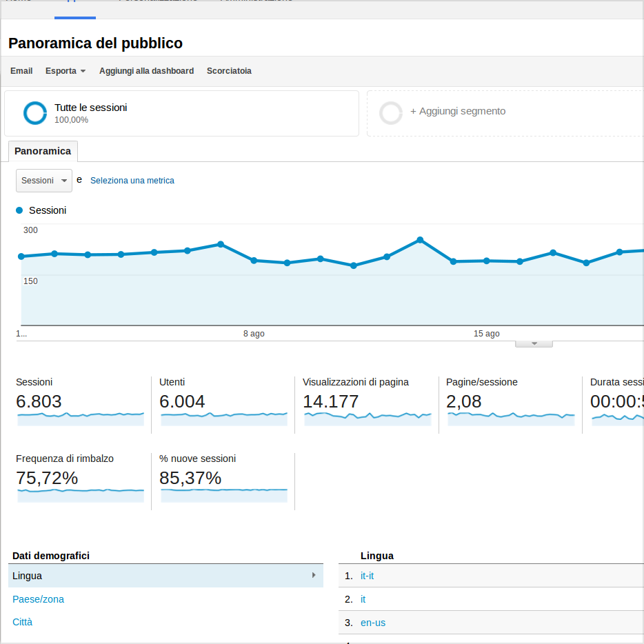The width and height of the screenshot is (644, 644).
Task: Click the 8 ago axis label
Action: [x=254, y=334]
